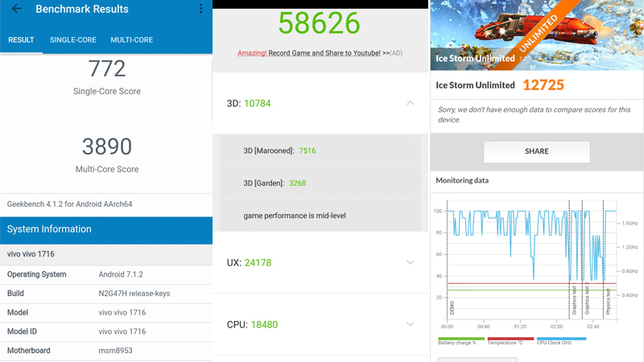Tap the SHARE button in 3DMark
The height and width of the screenshot is (362, 644).
coord(536,151)
